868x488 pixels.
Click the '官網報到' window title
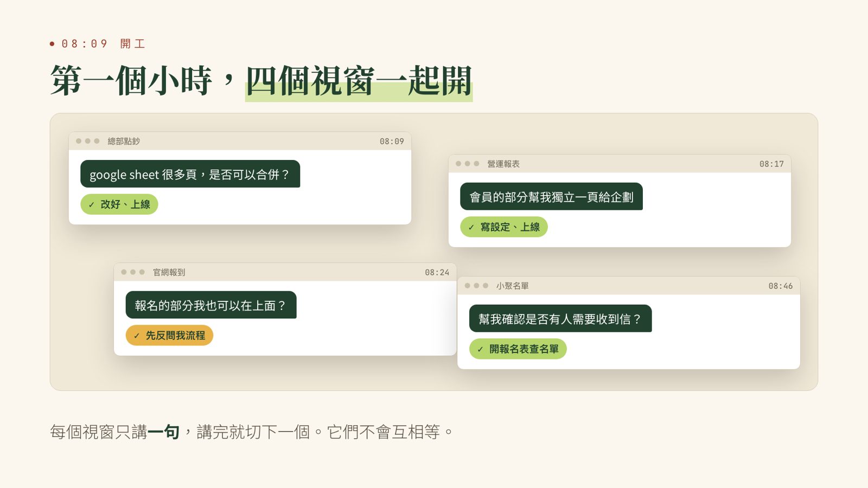tap(169, 273)
